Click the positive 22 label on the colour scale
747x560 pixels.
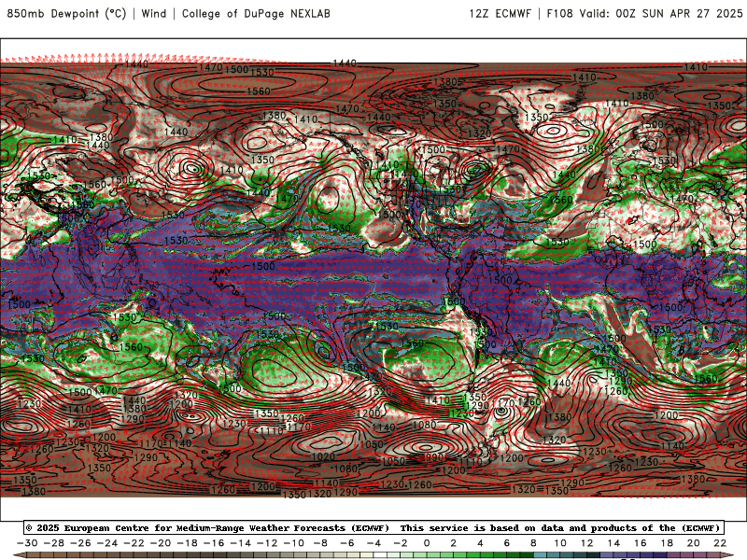pyautogui.click(x=720, y=543)
